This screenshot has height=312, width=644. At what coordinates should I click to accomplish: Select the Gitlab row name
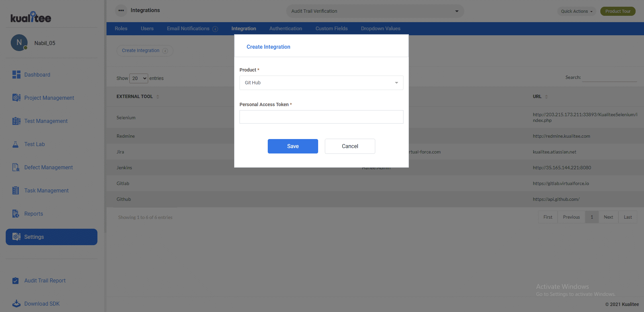pos(123,183)
